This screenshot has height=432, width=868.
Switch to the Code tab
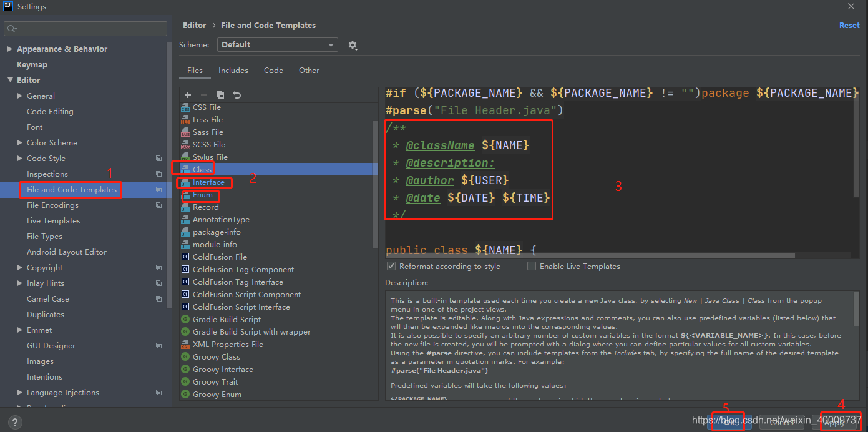pos(273,71)
